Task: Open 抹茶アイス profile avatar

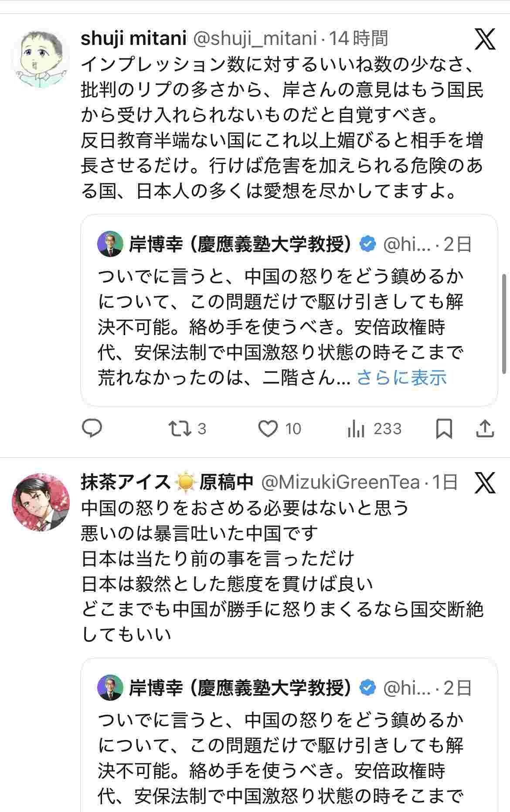Action: [x=41, y=502]
